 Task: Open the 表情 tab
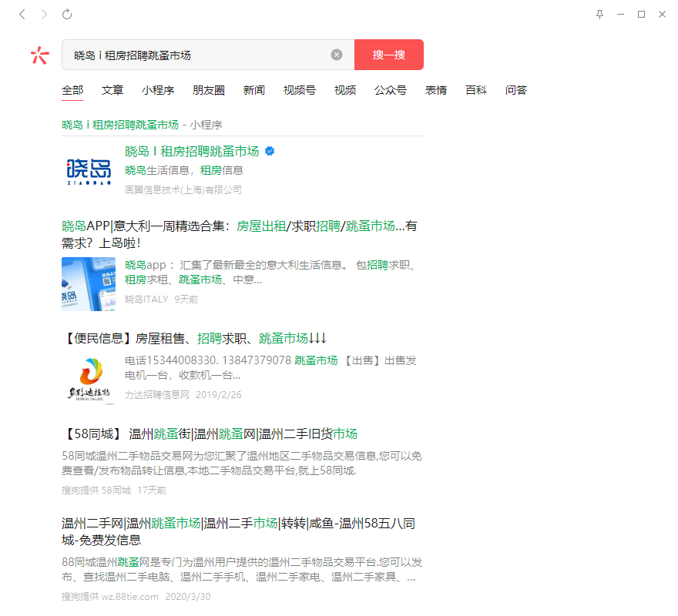click(x=436, y=90)
